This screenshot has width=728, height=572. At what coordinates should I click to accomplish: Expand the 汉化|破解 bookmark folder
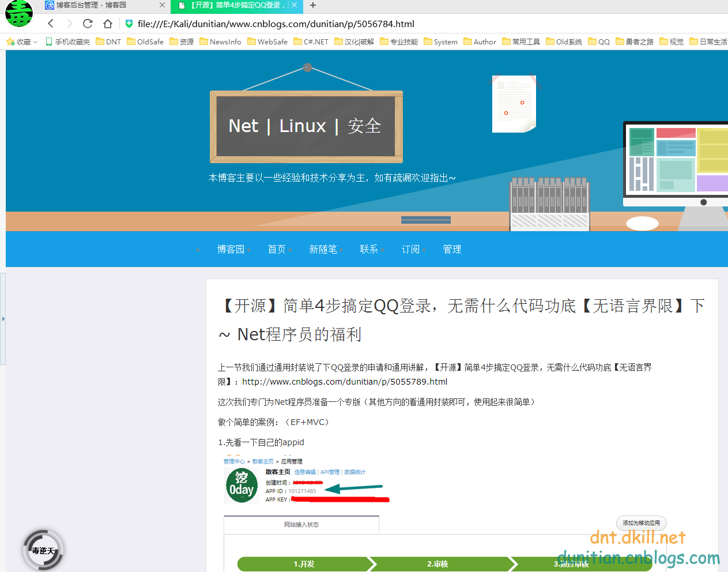(354, 42)
